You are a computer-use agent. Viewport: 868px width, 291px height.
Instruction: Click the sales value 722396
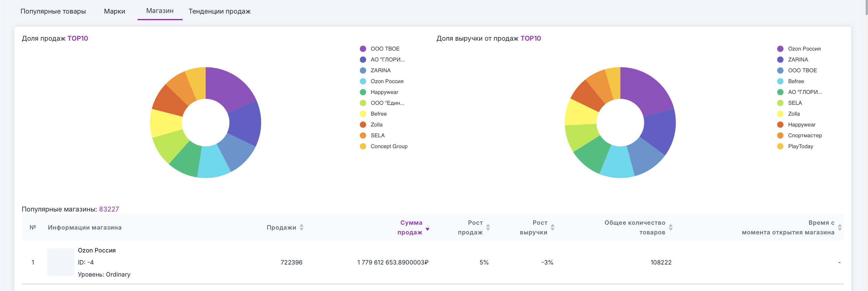291,262
